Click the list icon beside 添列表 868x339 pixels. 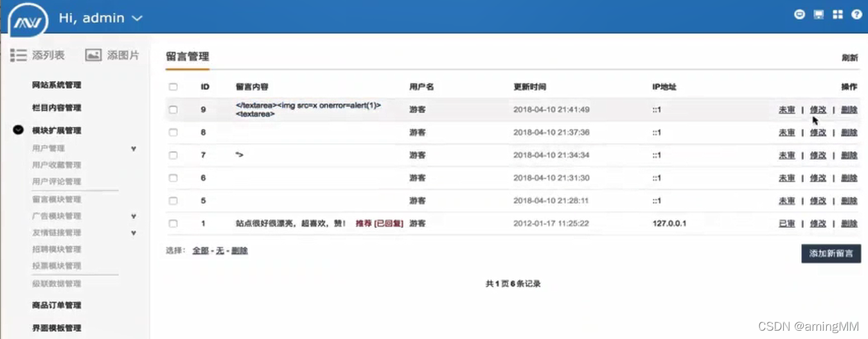click(18, 55)
